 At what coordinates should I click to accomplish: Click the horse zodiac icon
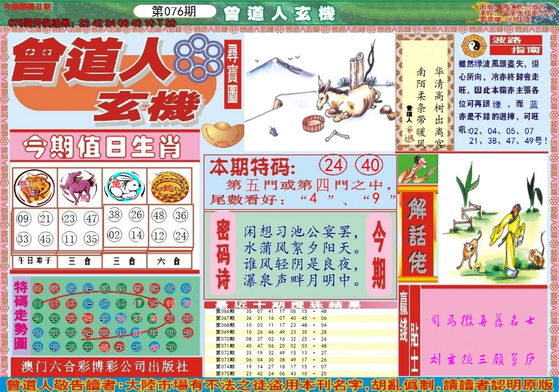click(x=80, y=188)
